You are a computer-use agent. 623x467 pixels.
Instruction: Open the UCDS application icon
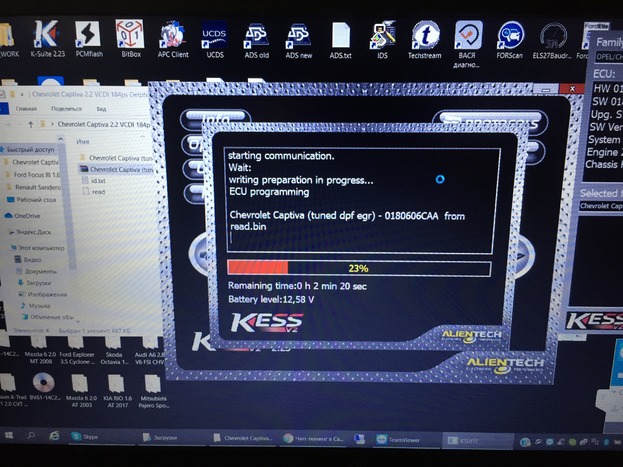click(215, 37)
